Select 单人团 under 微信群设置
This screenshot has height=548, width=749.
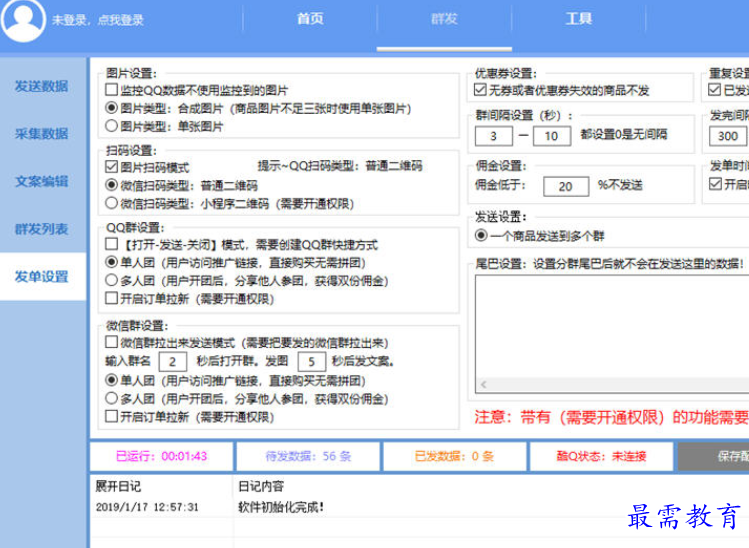(111, 380)
